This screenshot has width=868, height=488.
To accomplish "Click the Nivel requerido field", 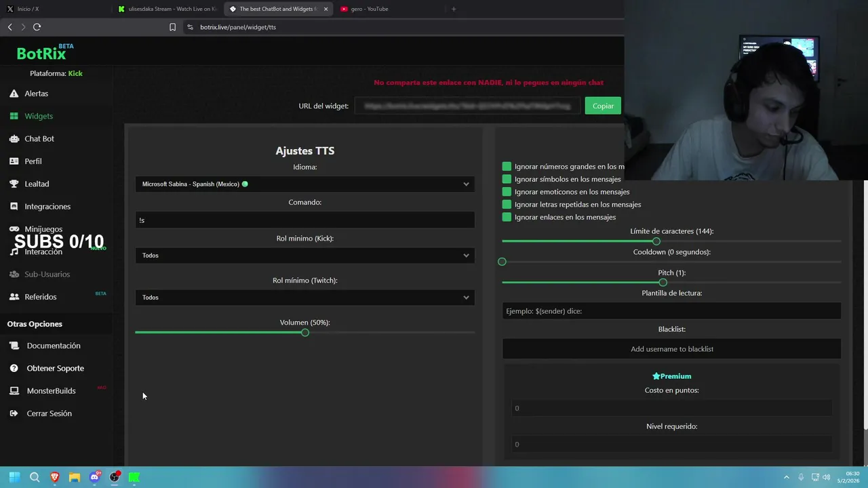I will point(671,444).
